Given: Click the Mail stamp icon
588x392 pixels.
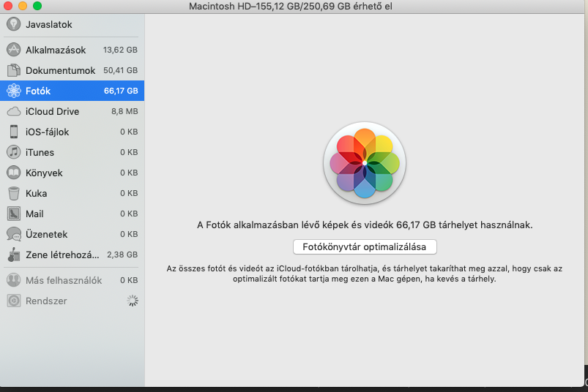Looking at the screenshot, I should click(x=13, y=214).
